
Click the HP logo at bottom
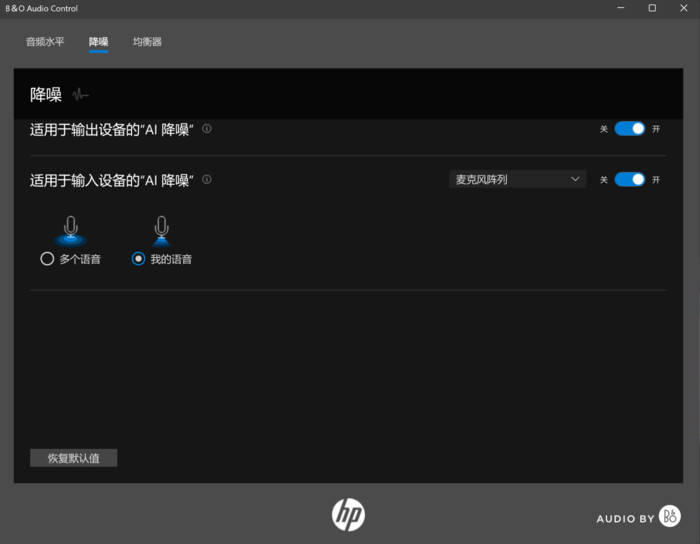[348, 514]
